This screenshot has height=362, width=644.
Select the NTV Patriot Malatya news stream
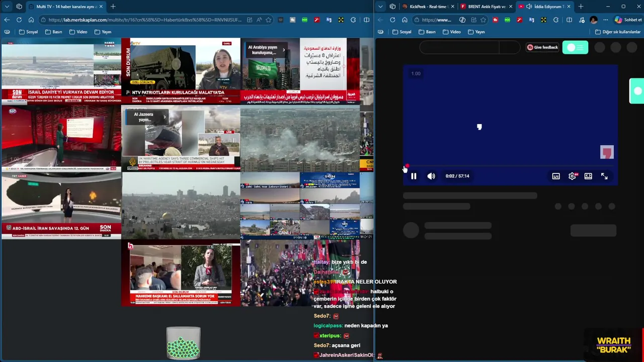[x=181, y=71]
